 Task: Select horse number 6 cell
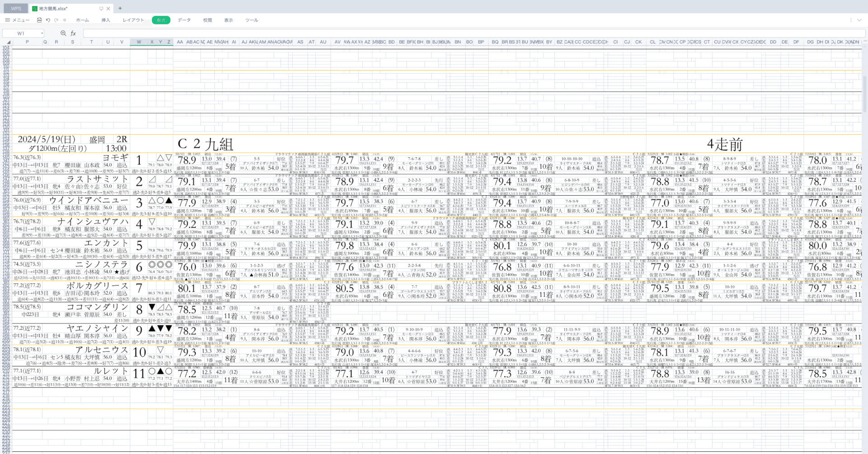(x=139, y=267)
